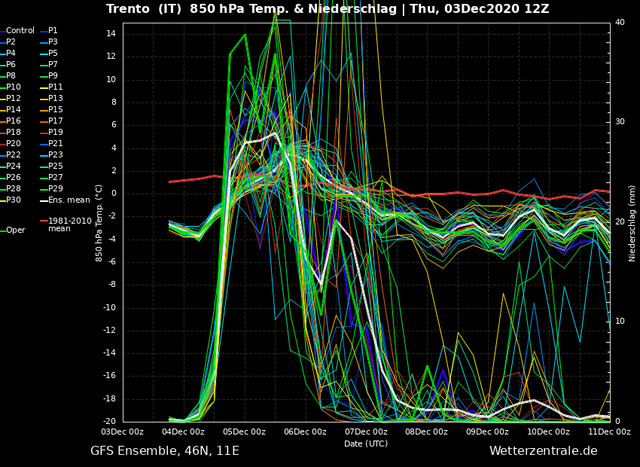The height and width of the screenshot is (467, 640).
Task: Click the P6 legend label
Action: click(9, 64)
